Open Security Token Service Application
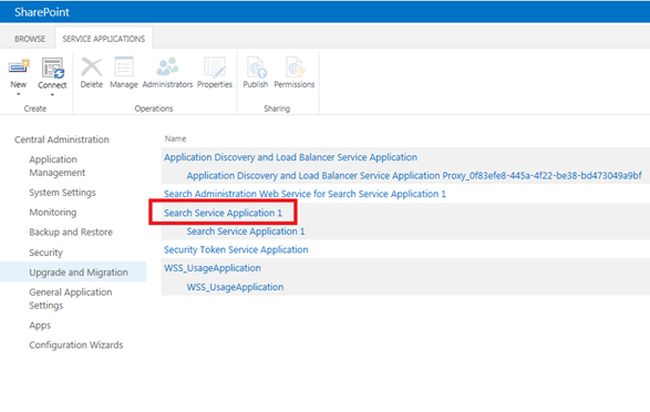The height and width of the screenshot is (412, 650). (x=236, y=250)
